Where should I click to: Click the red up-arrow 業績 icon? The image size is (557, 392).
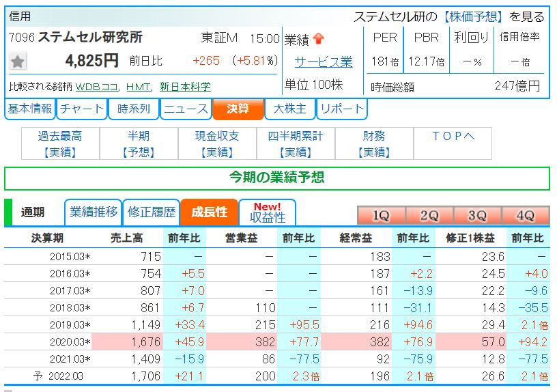click(x=319, y=39)
